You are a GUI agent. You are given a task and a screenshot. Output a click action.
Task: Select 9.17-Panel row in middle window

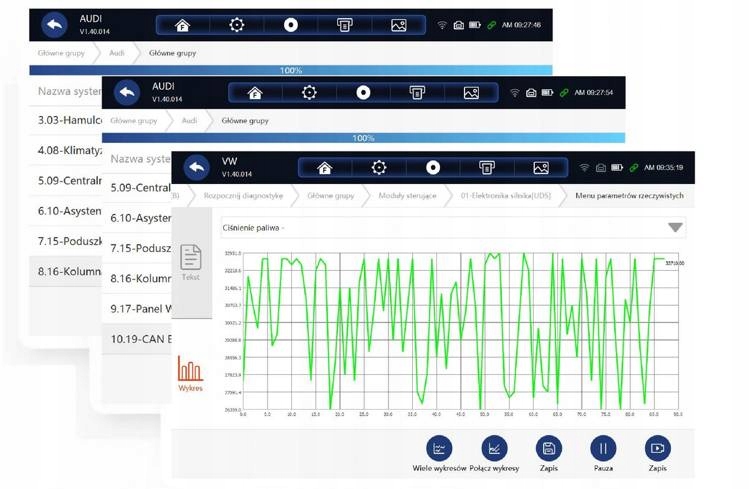[137, 309]
